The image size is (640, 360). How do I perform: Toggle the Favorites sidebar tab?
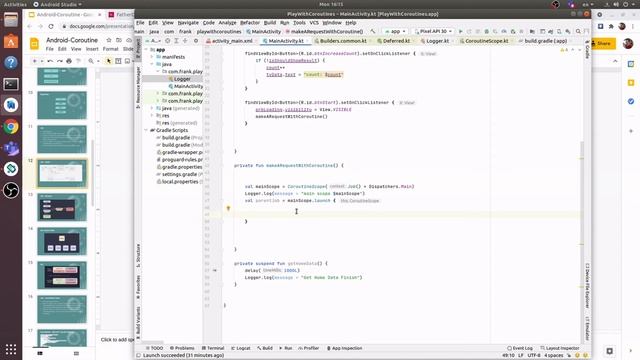pos(138,287)
